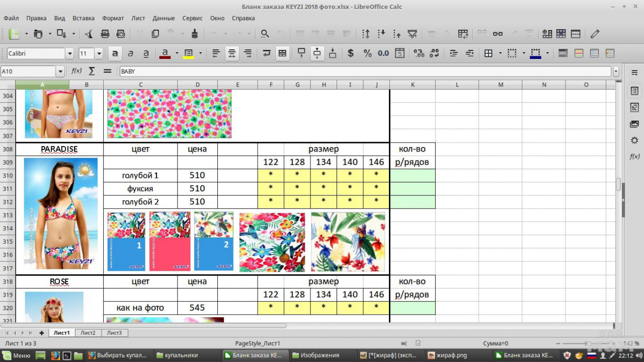Open the Меню start button
The image size is (644, 362).
pyautogui.click(x=17, y=355)
